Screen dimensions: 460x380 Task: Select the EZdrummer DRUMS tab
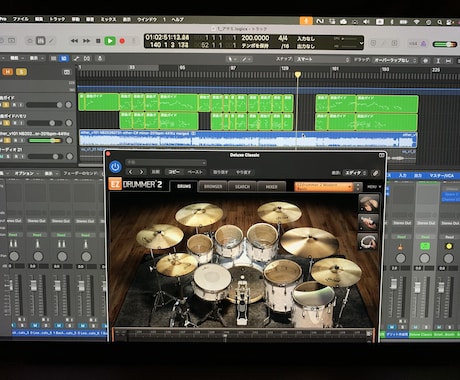coord(184,186)
